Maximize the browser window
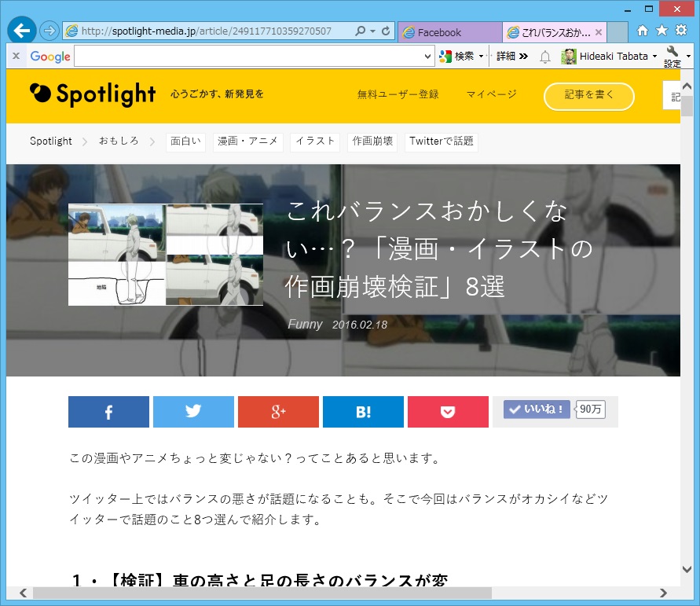Image resolution: width=700 pixels, height=606 pixels. (x=649, y=9)
